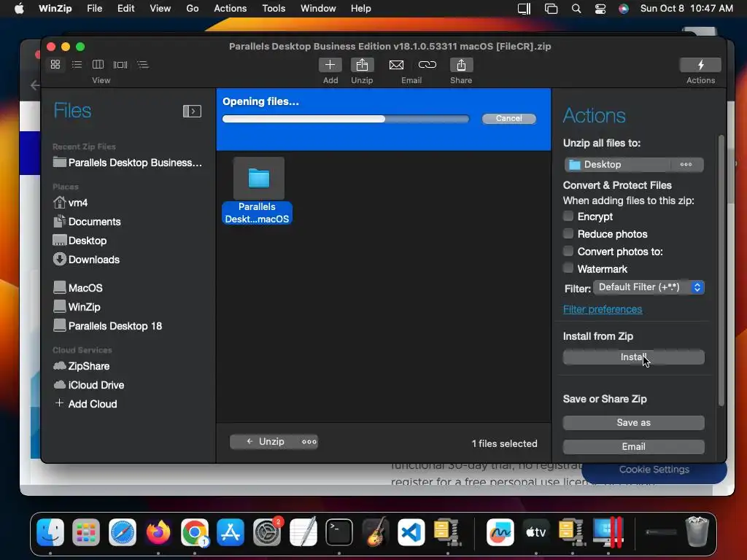Open the View menu
Viewport: 747px width, 560px height.
click(x=160, y=9)
